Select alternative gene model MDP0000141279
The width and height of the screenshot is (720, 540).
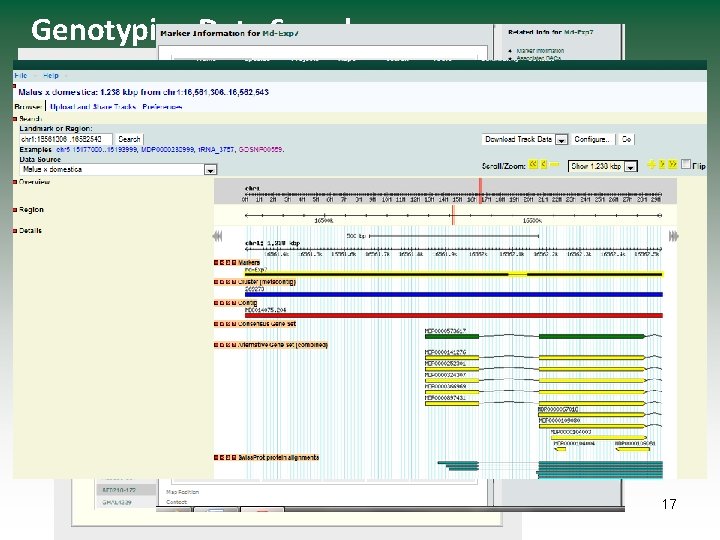click(x=543, y=357)
